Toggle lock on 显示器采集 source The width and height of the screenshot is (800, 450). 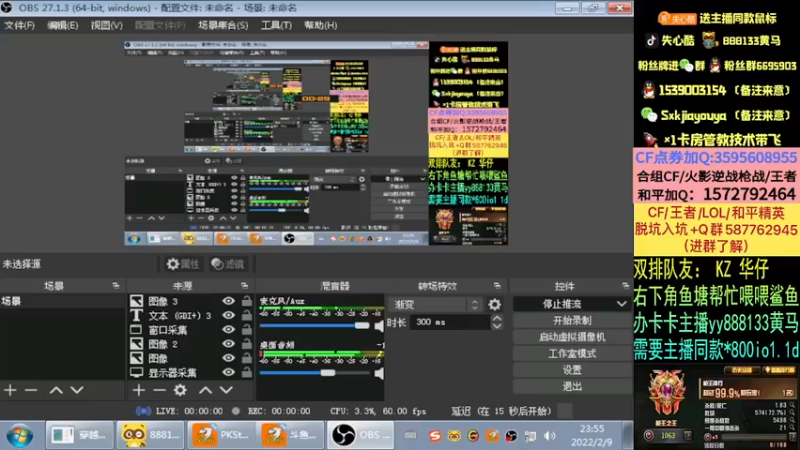point(246,372)
